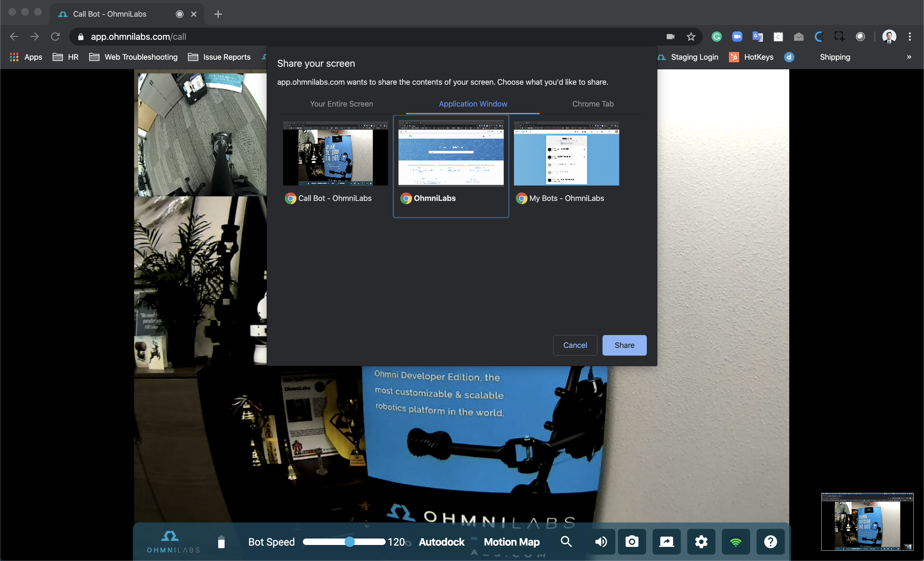Open help with the question mark icon
The image size is (924, 561).
tap(770, 541)
